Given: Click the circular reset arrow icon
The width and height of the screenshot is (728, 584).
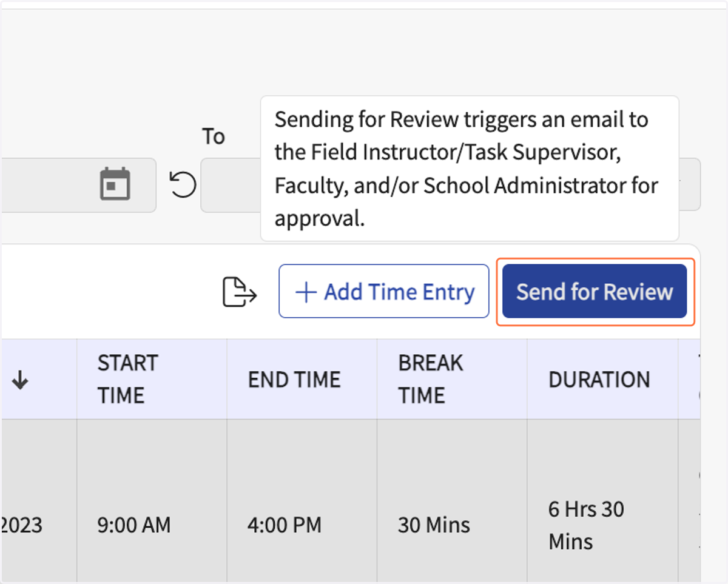Looking at the screenshot, I should coord(183,184).
